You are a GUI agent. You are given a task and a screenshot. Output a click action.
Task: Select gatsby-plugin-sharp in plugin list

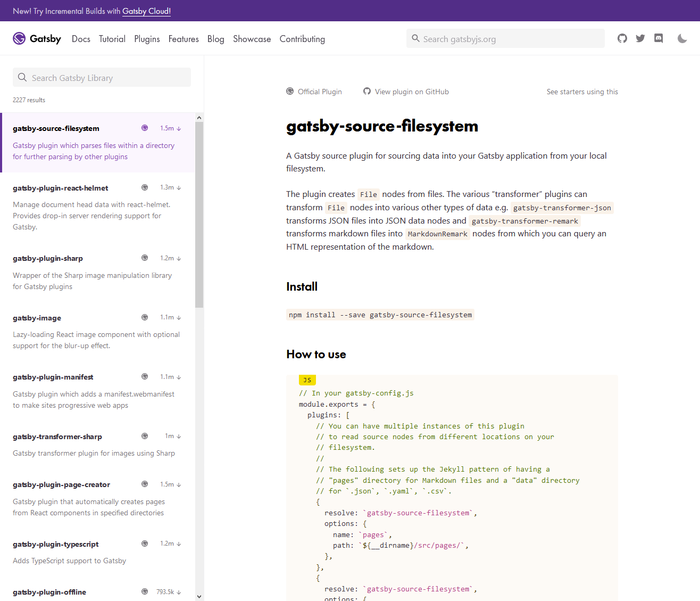tap(48, 258)
